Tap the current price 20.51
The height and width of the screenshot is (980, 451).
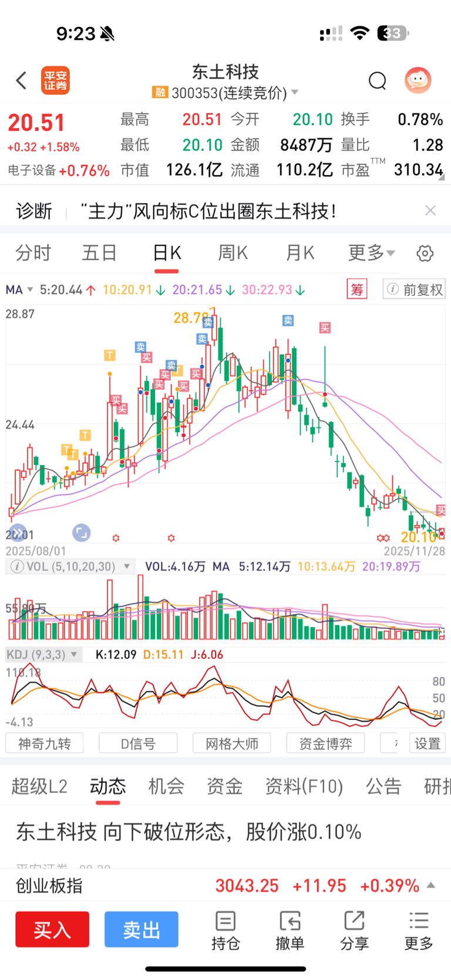tap(36, 123)
